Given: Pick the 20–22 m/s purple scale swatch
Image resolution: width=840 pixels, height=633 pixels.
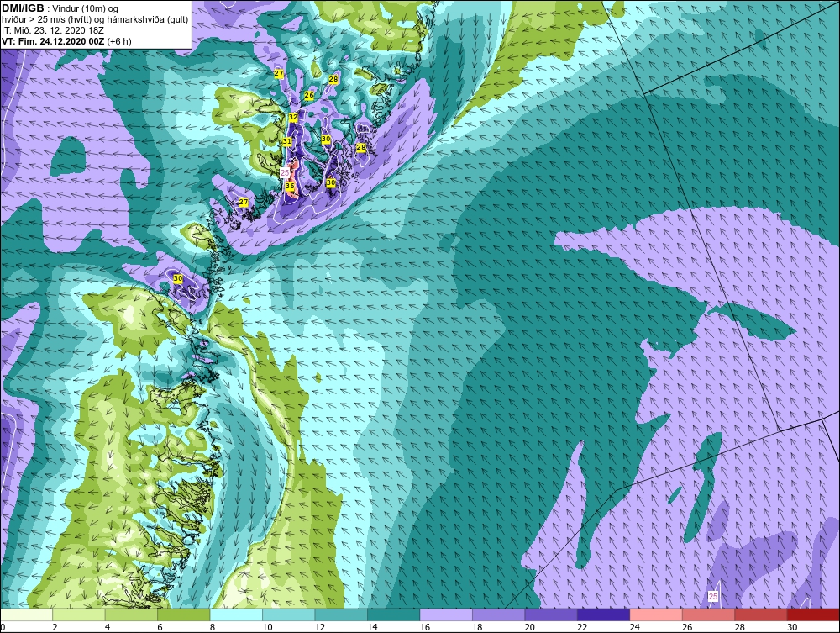Looking at the screenshot, I should point(551,615).
